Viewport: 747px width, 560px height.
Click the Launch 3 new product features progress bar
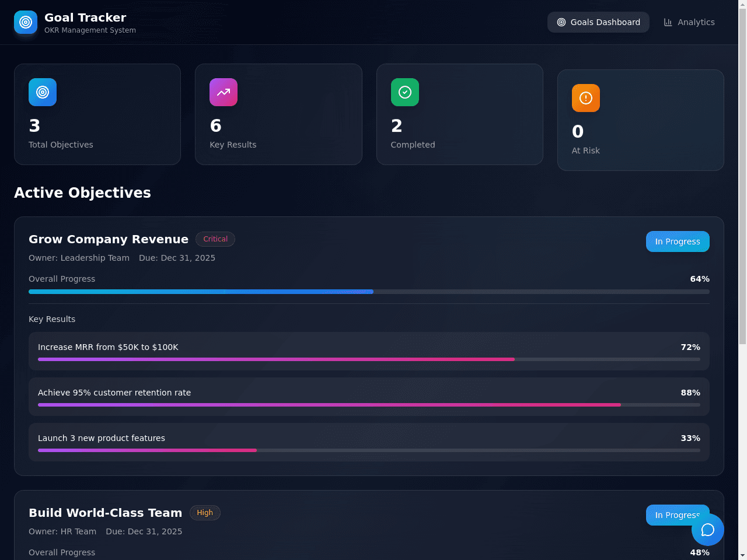tap(369, 450)
